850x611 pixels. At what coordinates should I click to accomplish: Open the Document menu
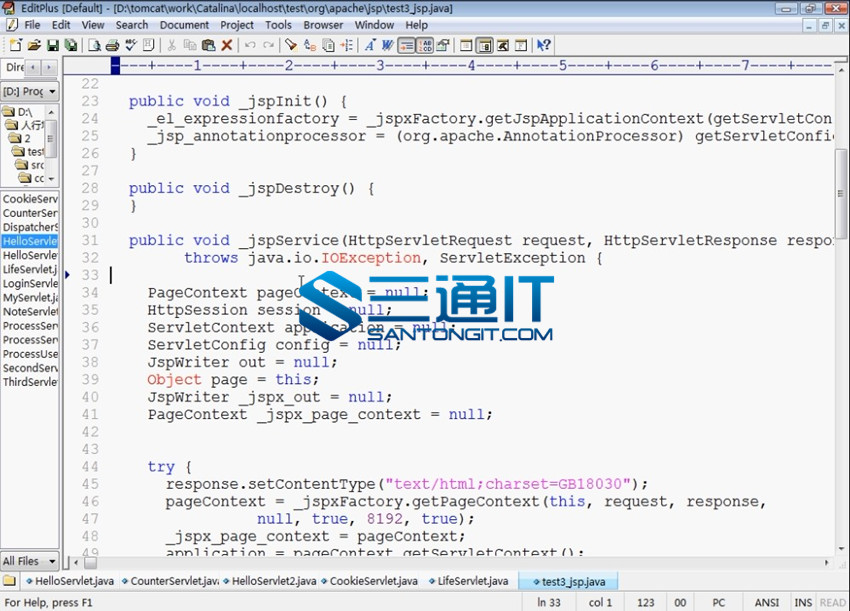point(184,24)
